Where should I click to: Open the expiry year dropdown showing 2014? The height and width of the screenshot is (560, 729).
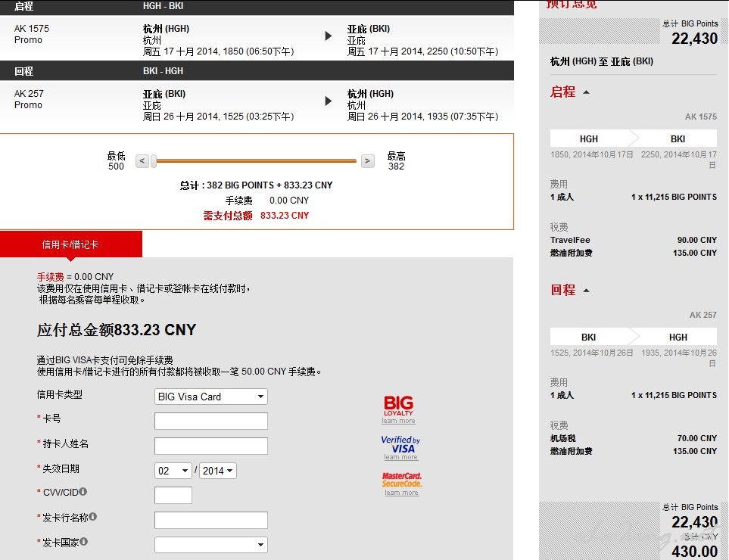point(217,471)
